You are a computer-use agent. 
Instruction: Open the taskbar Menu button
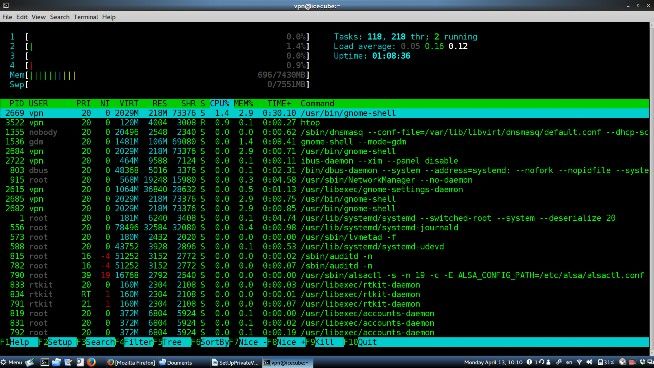click(12, 362)
